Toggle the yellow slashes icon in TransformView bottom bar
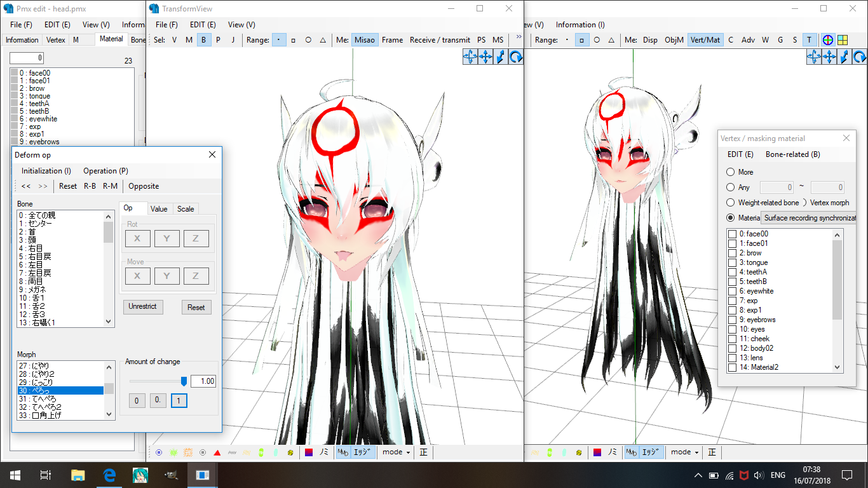The height and width of the screenshot is (488, 868). (x=247, y=452)
